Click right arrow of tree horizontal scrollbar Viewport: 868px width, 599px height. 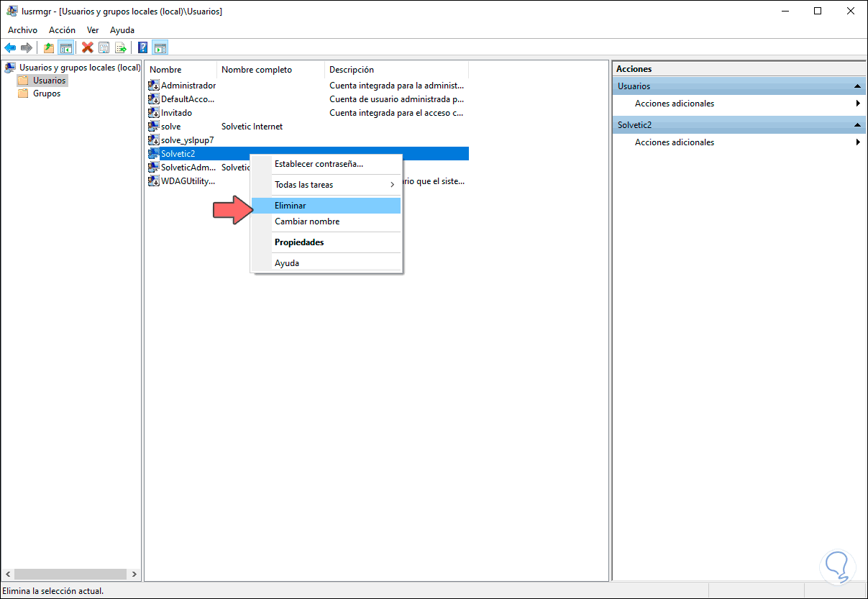pos(134,575)
